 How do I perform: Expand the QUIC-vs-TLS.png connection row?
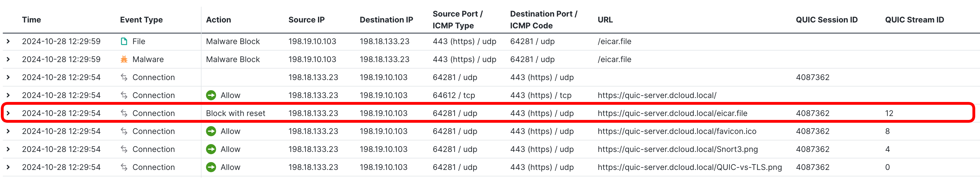click(x=8, y=167)
